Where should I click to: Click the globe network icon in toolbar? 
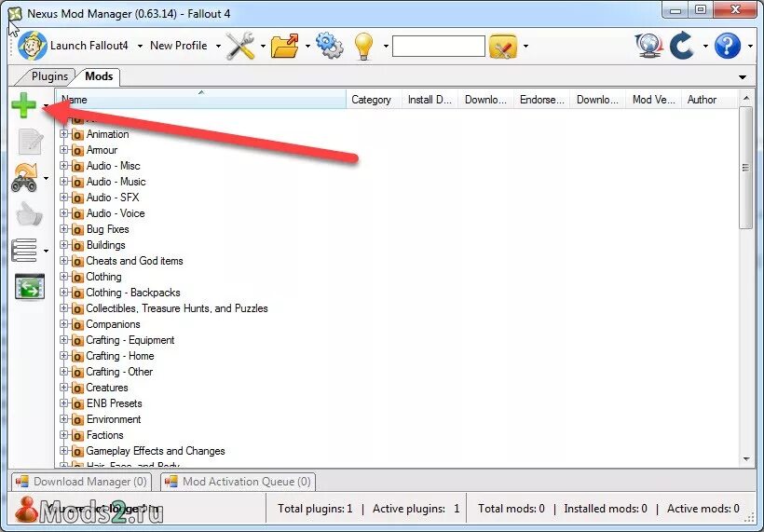(x=649, y=46)
